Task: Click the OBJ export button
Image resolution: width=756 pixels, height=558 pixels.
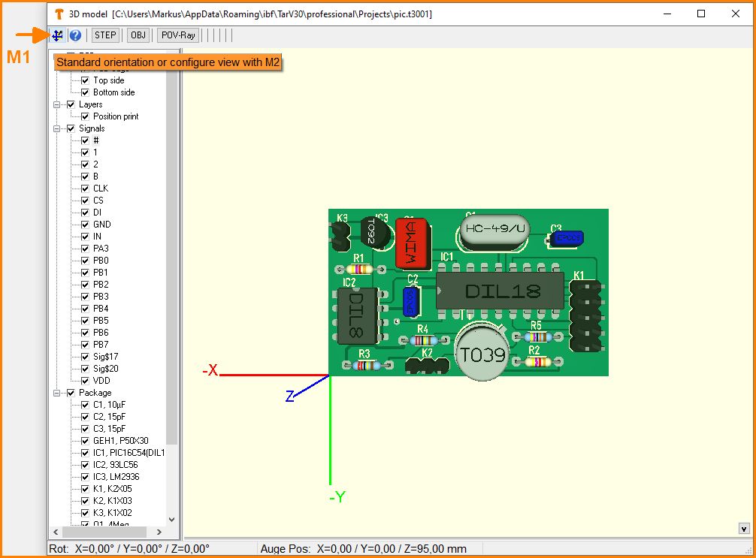Action: pos(138,35)
